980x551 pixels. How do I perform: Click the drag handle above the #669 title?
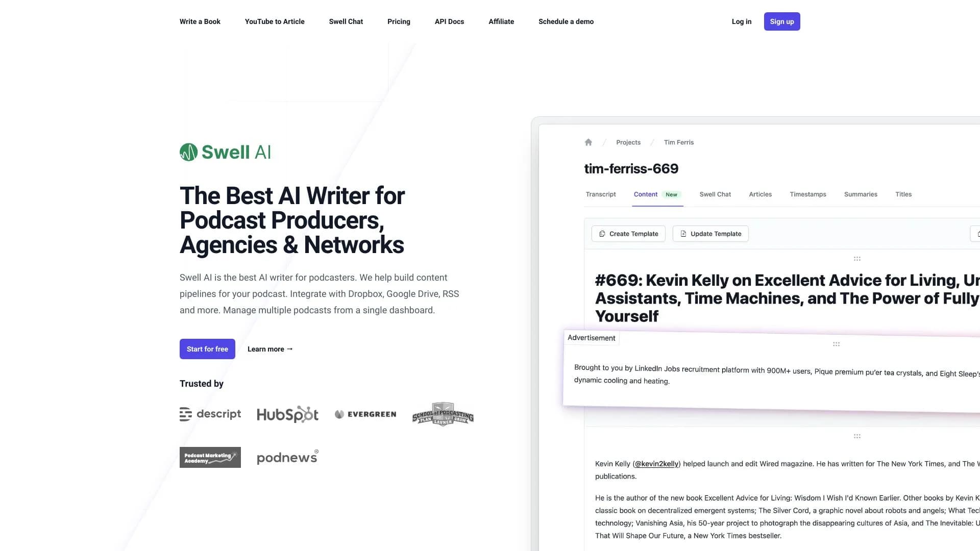(x=857, y=259)
